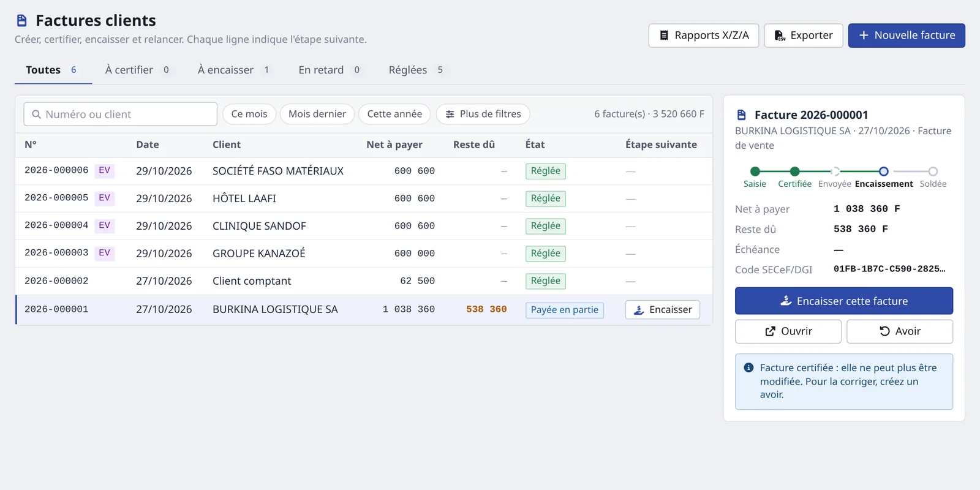This screenshot has height=490, width=980.
Task: Click the EV badge on invoice 2026-000006
Action: 105,170
